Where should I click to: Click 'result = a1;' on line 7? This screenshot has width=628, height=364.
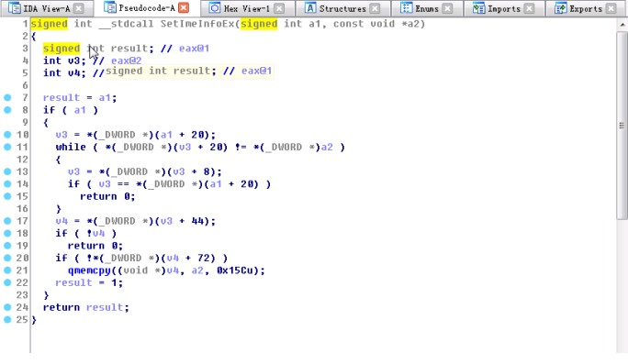click(80, 98)
